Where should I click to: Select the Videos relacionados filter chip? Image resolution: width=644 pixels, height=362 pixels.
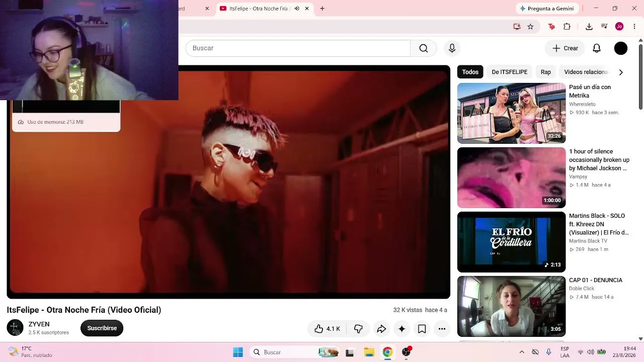[586, 72]
